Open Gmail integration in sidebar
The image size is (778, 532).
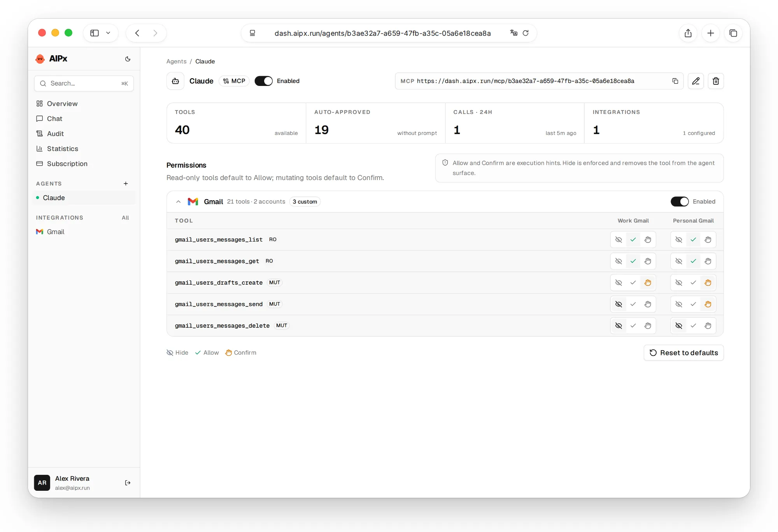pyautogui.click(x=84, y=232)
